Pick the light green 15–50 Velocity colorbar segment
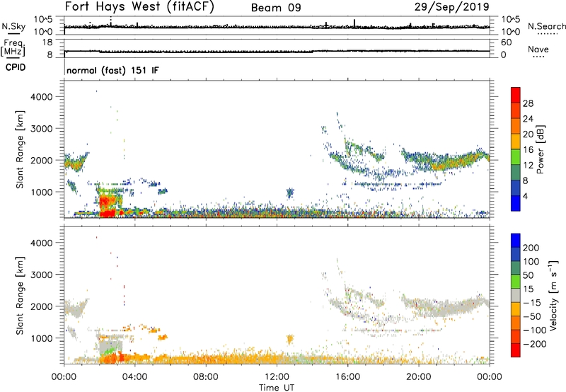The image size is (566, 392). (516, 282)
